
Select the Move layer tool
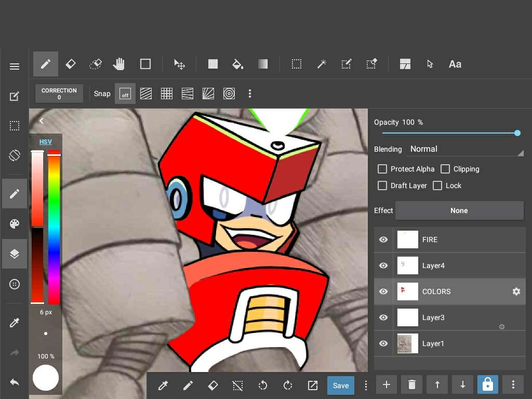(x=179, y=64)
